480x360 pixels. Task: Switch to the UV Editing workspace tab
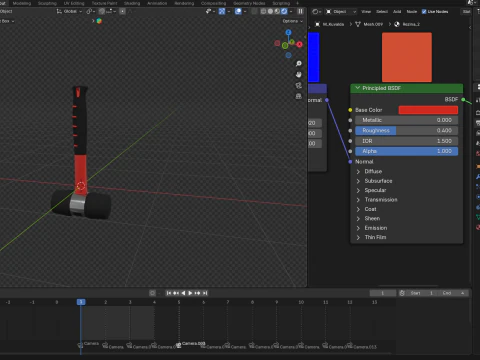74,3
